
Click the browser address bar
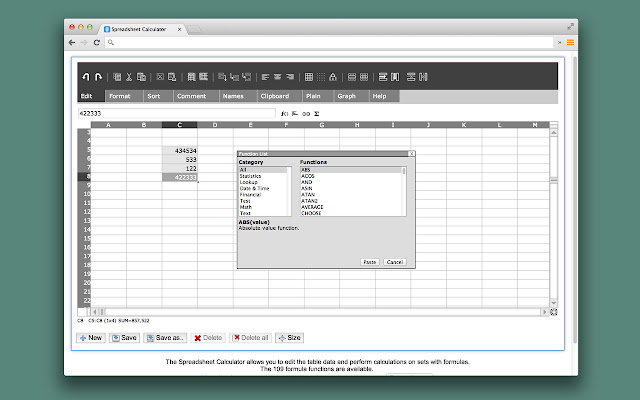coord(329,42)
